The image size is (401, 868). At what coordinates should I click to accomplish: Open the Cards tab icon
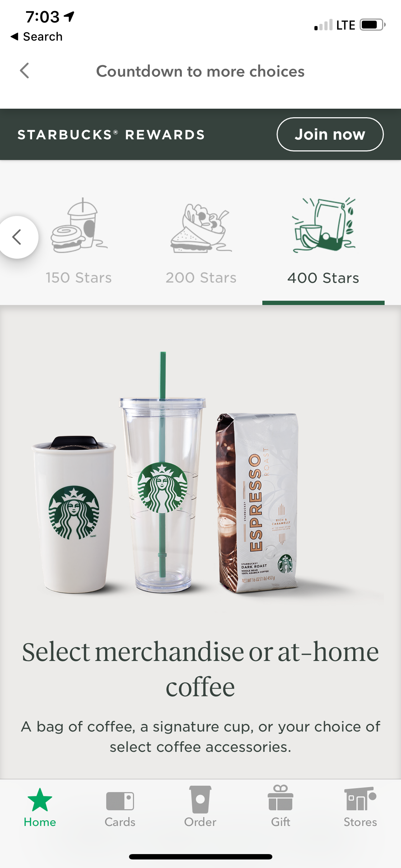click(x=120, y=801)
